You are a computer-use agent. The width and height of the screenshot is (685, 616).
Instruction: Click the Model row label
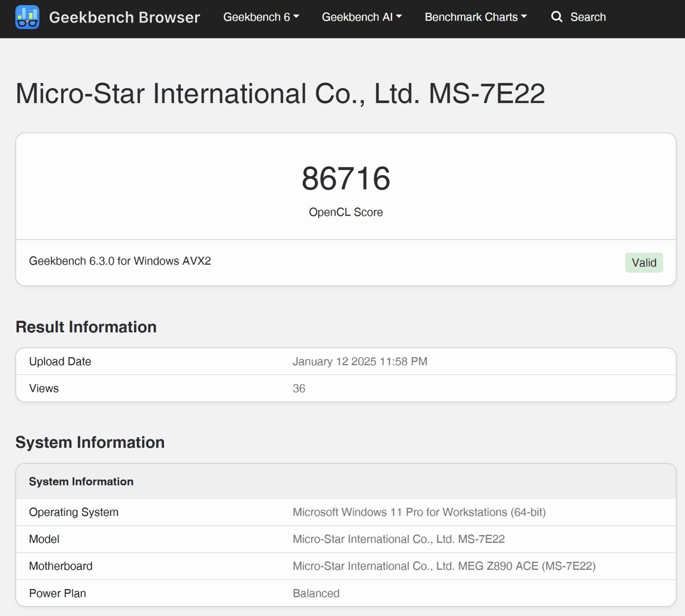[44, 539]
